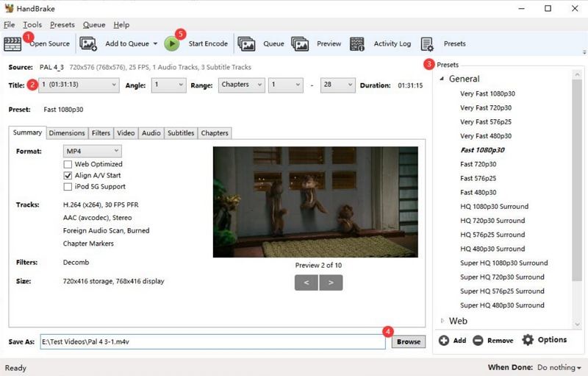Click the Preview toolbar icon
This screenshot has width=588, height=376.
(x=301, y=43)
